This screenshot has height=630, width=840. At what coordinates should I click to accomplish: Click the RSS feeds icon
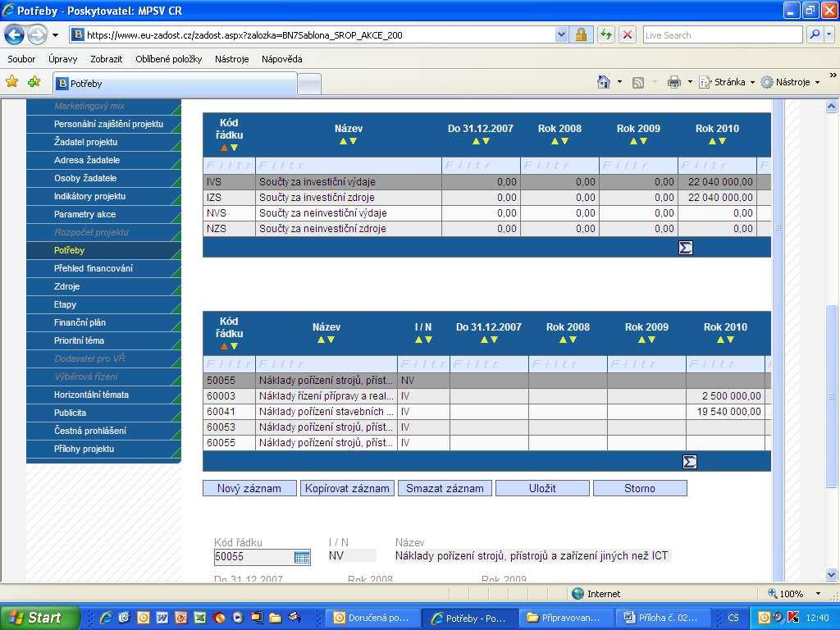pyautogui.click(x=638, y=83)
